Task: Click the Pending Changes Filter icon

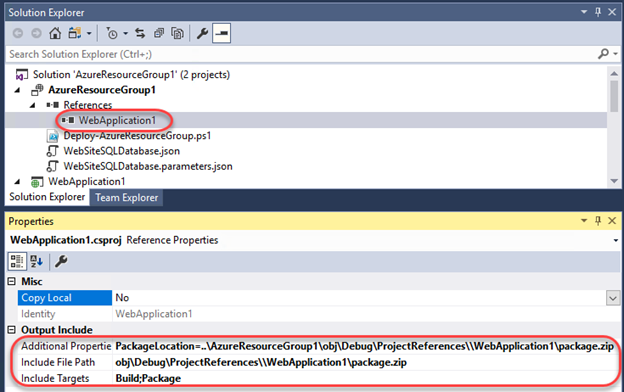Action: 112,33
